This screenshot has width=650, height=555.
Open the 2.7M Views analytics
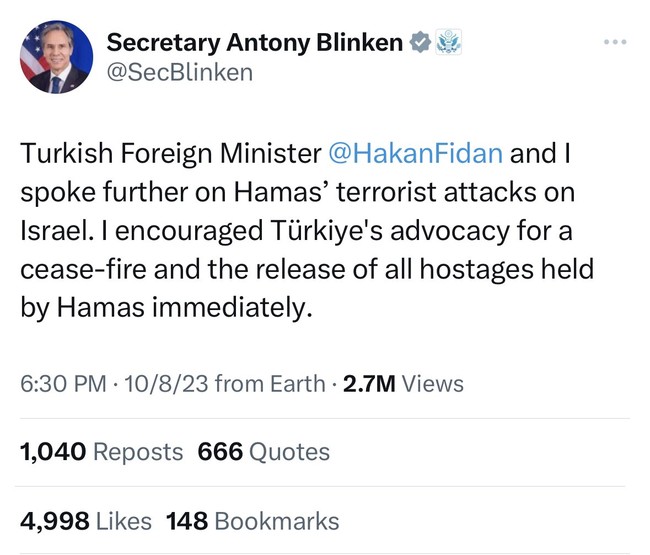[403, 383]
